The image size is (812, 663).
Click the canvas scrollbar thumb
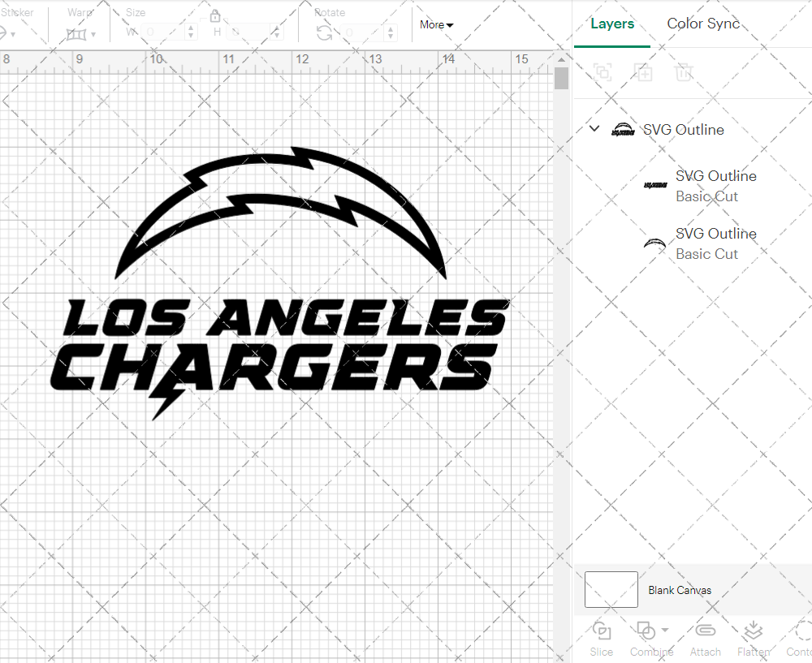561,78
